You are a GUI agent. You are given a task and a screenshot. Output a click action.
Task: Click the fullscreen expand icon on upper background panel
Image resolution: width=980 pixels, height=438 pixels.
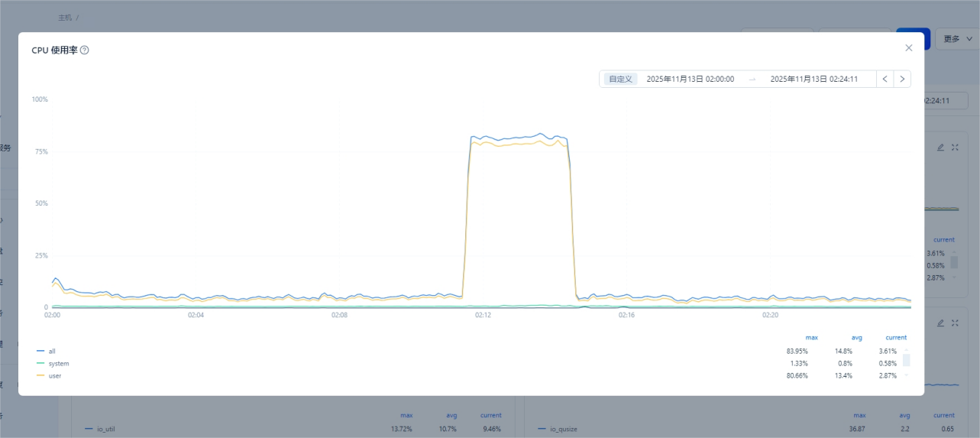click(x=955, y=148)
